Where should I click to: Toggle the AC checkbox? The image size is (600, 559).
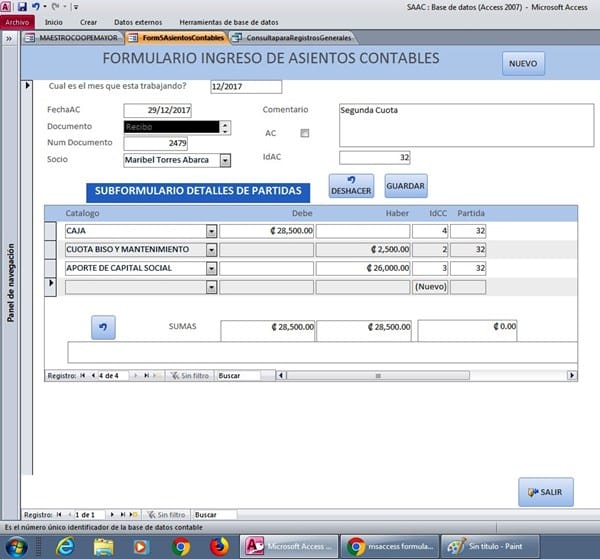305,133
